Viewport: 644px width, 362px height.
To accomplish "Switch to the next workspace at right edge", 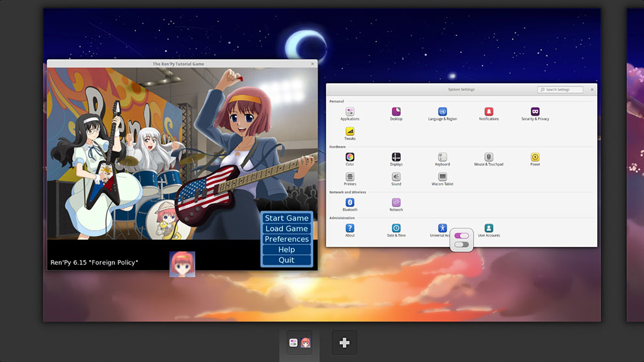I will (636, 164).
